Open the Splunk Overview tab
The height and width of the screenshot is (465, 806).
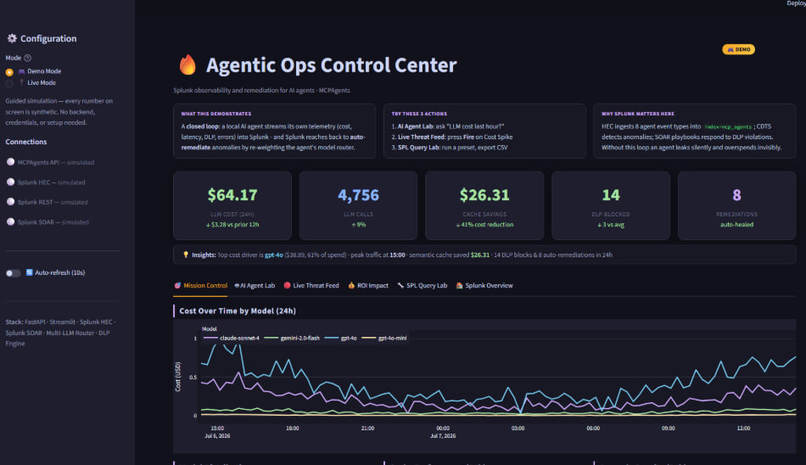coord(484,285)
